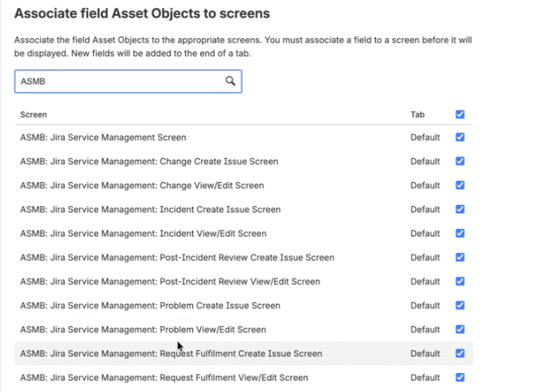Click the ASMB search input field
Screen dimensions: 549x392
(128, 81)
